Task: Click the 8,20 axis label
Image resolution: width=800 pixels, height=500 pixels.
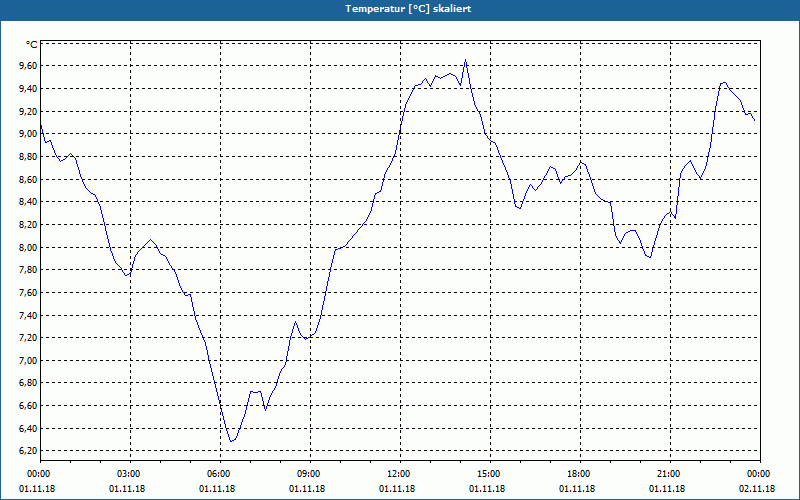Action: point(28,224)
